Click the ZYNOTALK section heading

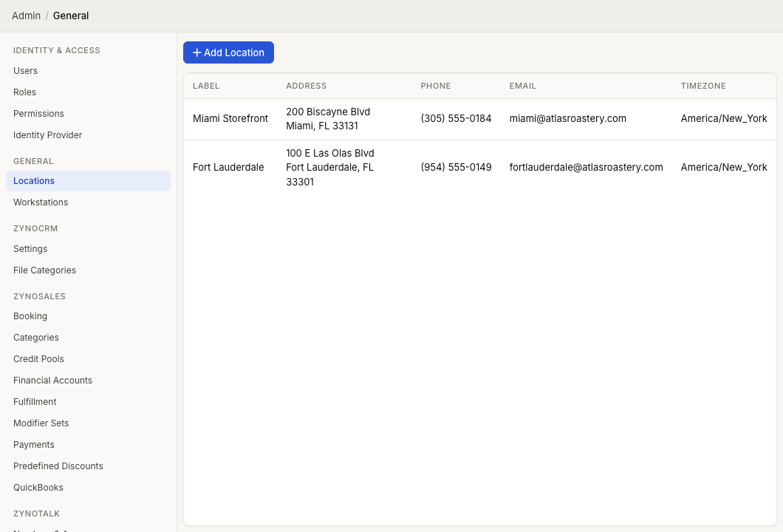click(36, 514)
